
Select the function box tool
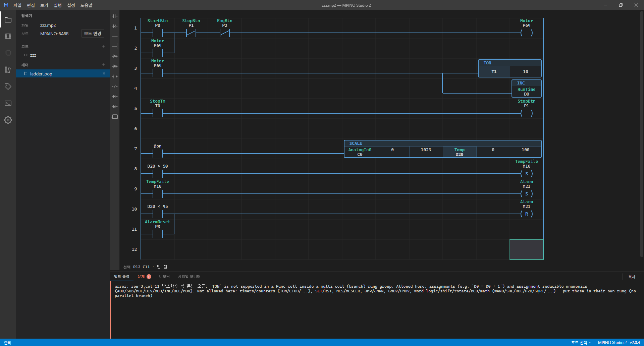tap(115, 117)
